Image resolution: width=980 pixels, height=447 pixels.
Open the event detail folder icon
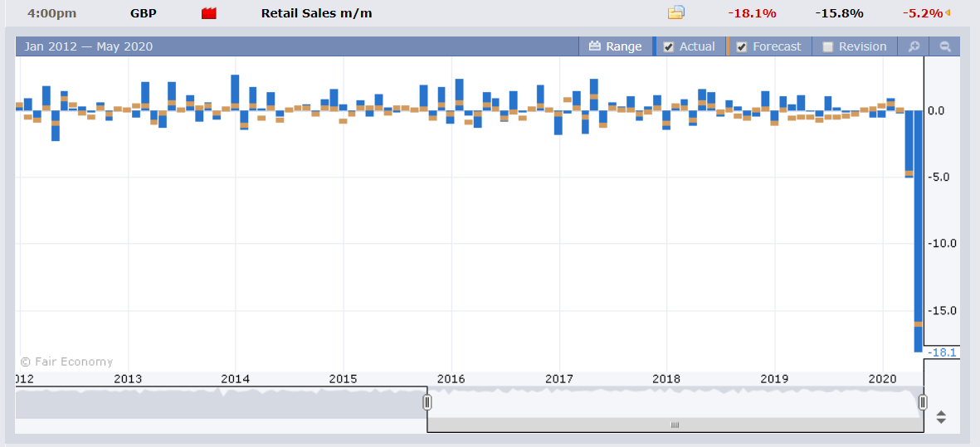click(675, 12)
